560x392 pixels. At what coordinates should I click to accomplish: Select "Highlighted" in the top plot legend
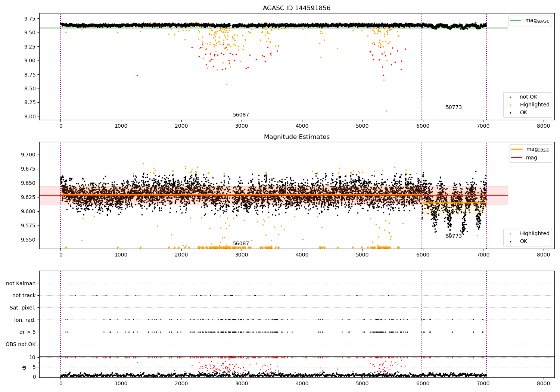[x=535, y=105]
